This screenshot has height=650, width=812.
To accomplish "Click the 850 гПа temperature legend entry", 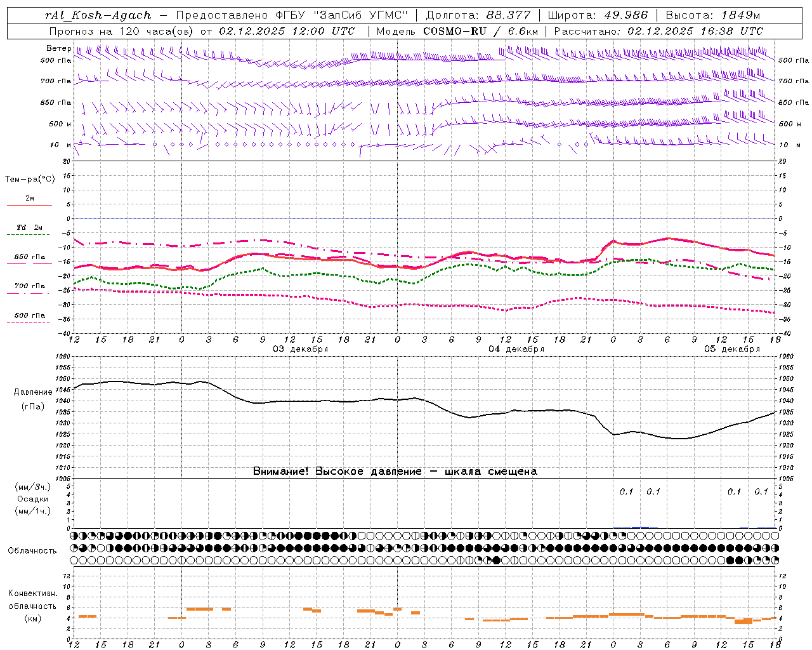I will pyautogui.click(x=29, y=257).
